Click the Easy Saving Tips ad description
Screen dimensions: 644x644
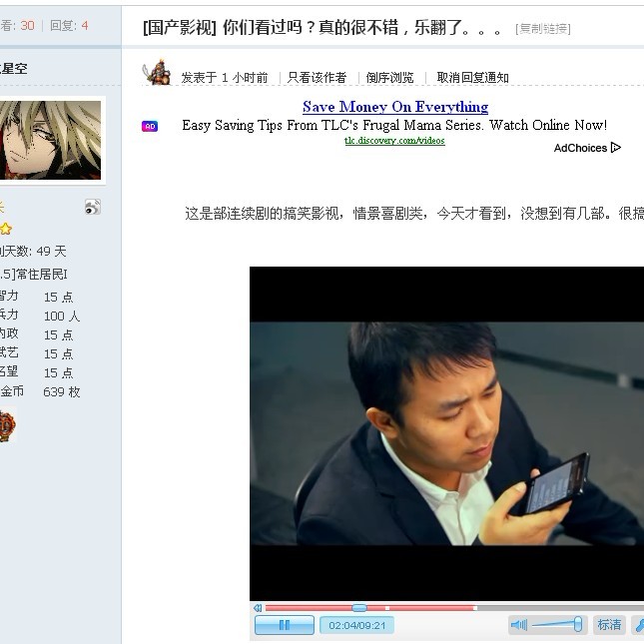point(394,125)
